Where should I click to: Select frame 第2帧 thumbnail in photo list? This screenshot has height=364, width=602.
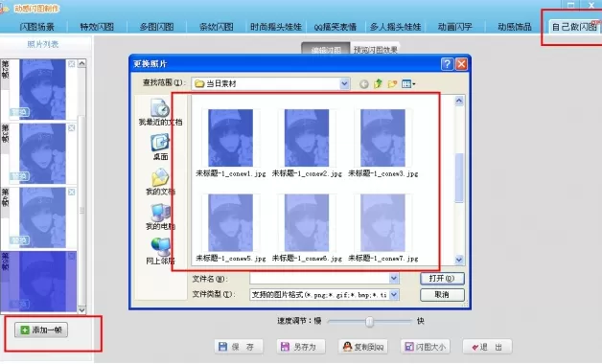tap(42, 89)
